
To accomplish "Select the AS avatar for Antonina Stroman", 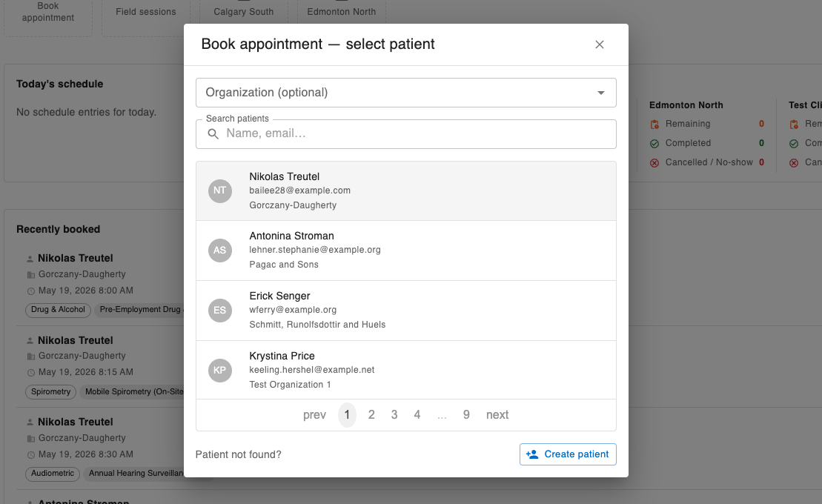I will click(219, 251).
